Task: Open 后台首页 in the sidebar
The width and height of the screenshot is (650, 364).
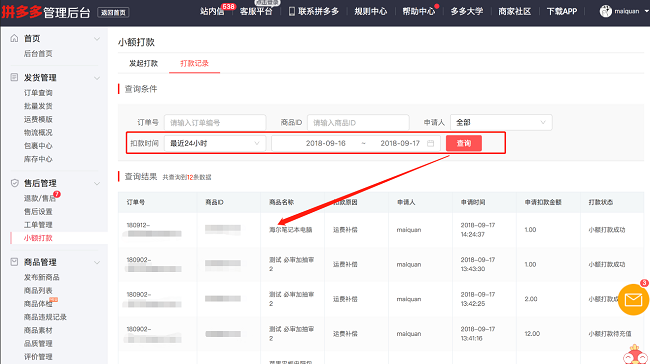Action: tap(38, 53)
